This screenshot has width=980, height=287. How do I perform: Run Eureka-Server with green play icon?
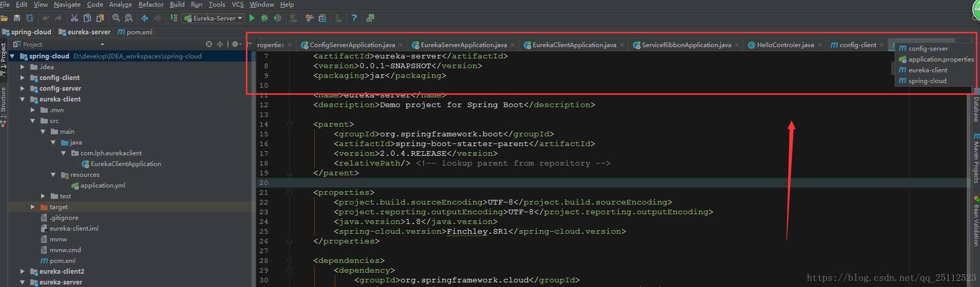[x=252, y=18]
